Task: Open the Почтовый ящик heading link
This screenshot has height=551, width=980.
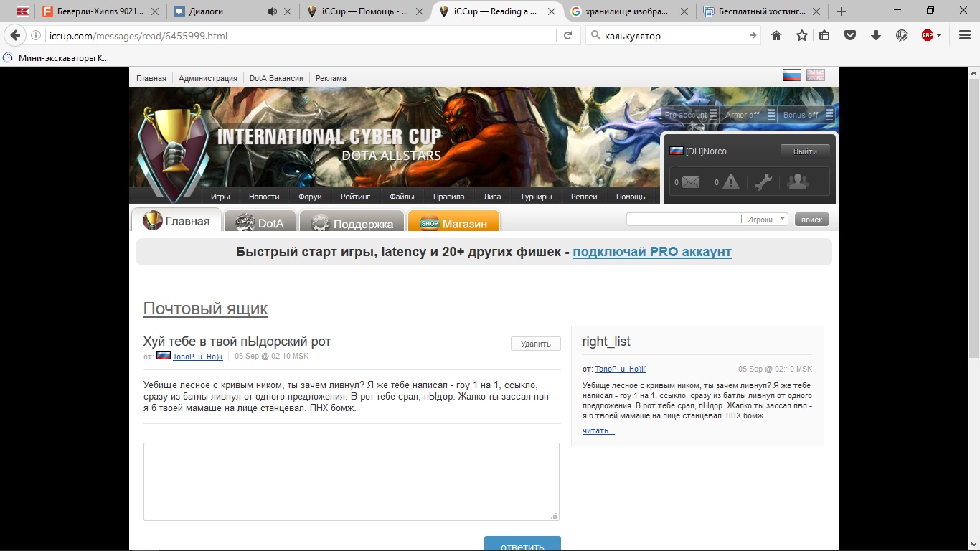Action: point(205,309)
